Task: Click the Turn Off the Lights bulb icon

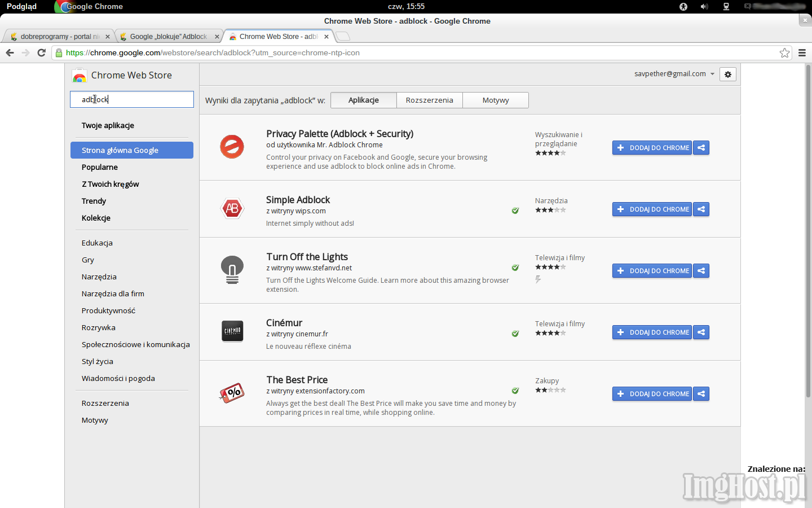Action: (x=232, y=270)
